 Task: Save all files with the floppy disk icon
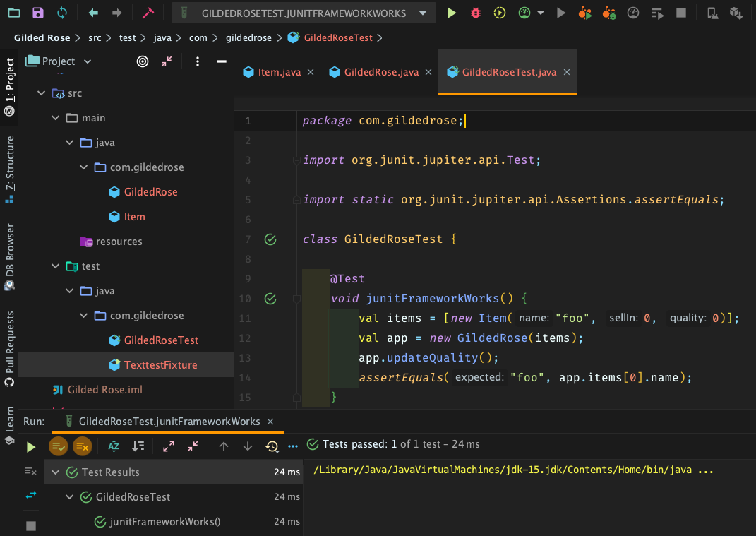[38, 13]
